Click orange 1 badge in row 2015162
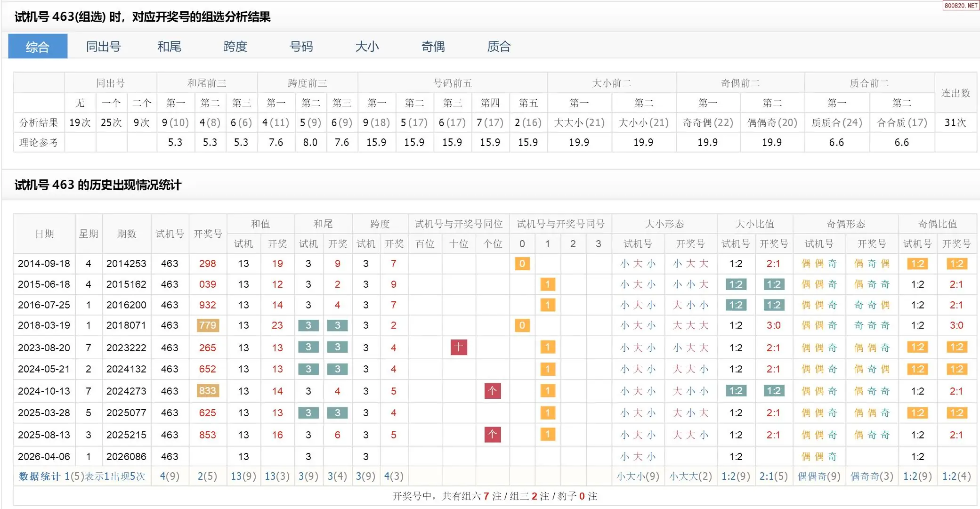Image resolution: width=980 pixels, height=509 pixels. (x=547, y=284)
